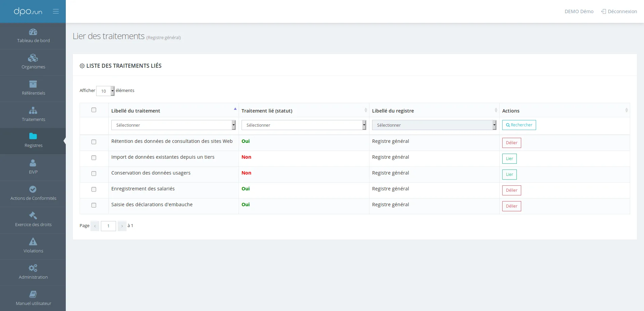Open Tableau de bord dashboard icon
Image resolution: width=644 pixels, height=311 pixels.
tap(33, 32)
